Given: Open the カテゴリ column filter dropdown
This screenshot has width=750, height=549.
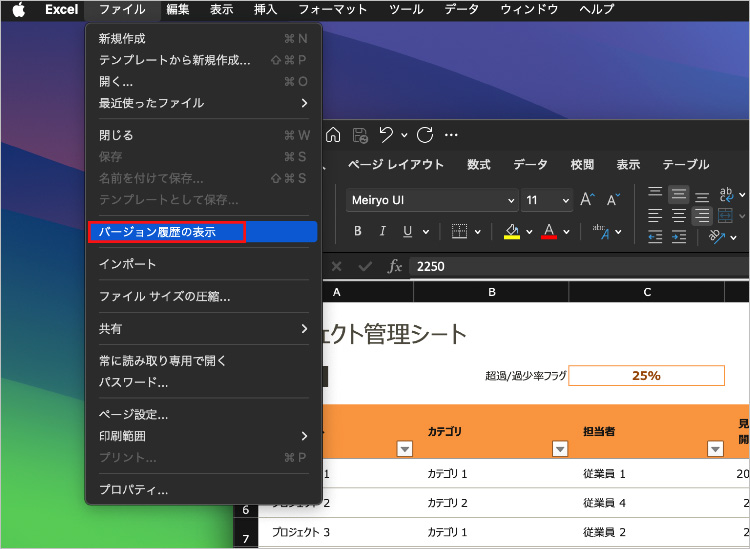Looking at the screenshot, I should [560, 449].
